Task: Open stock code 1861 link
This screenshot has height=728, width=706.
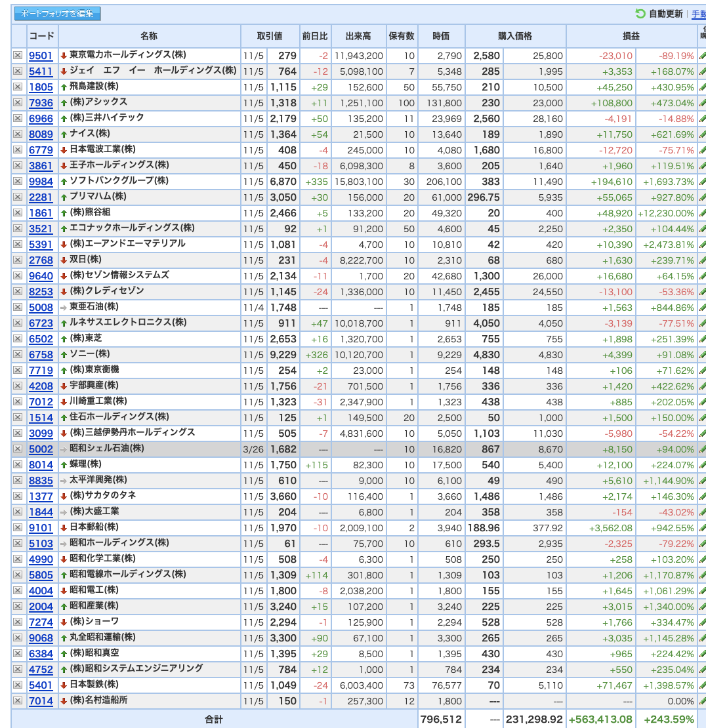Action: (x=41, y=213)
